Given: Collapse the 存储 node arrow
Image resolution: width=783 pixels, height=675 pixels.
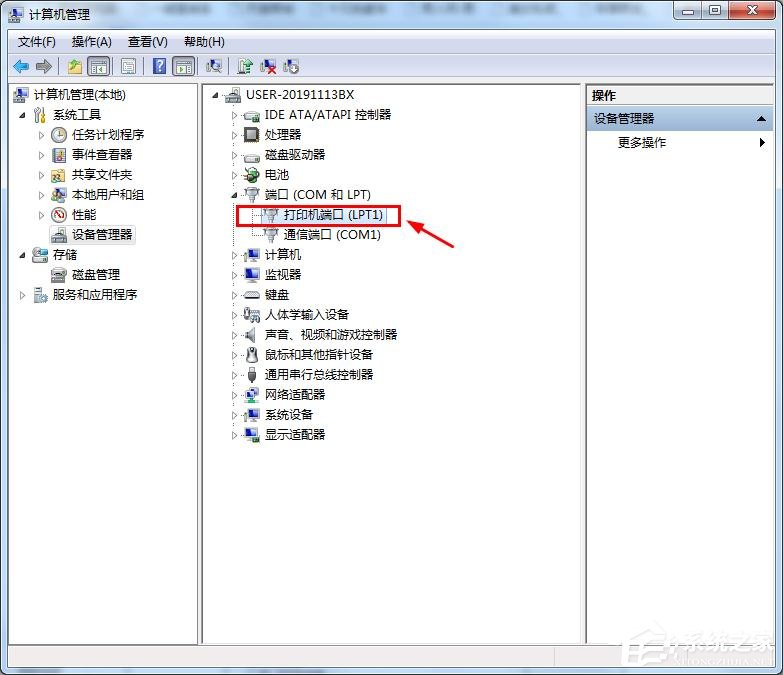Looking at the screenshot, I should tap(22, 255).
